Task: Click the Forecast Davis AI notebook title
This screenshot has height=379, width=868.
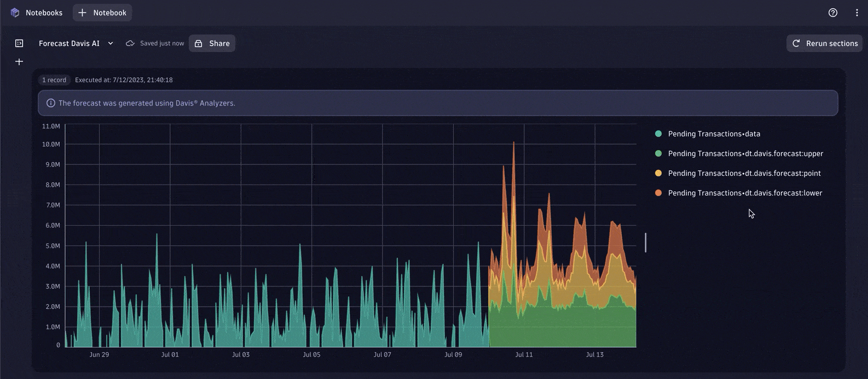Action: pos(69,43)
